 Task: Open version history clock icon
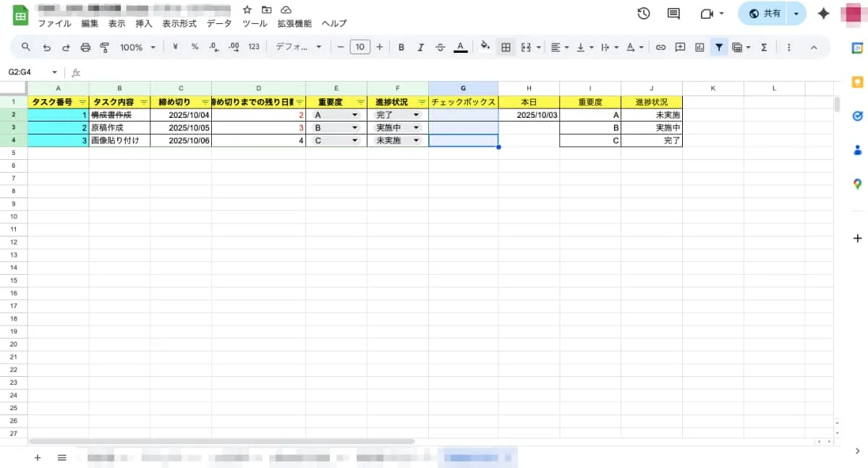[x=643, y=14]
